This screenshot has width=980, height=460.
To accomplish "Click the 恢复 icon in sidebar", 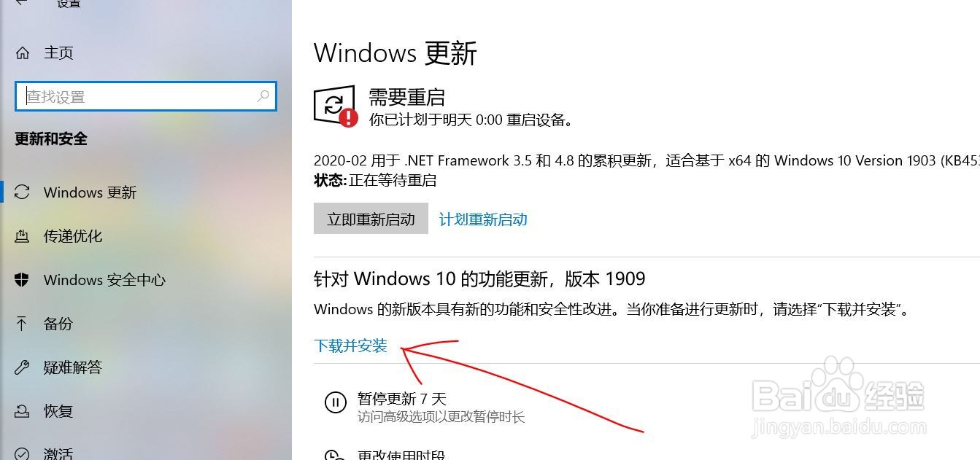I will point(23,411).
